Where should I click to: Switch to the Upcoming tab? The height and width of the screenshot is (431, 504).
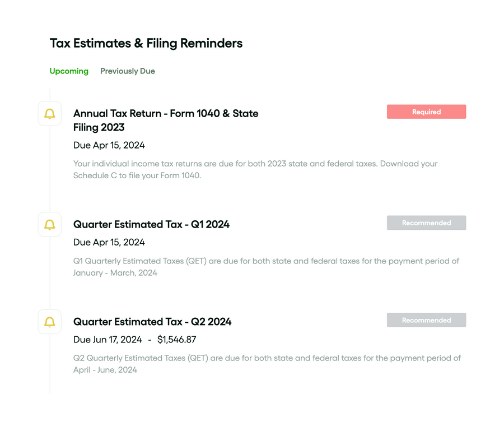tap(69, 71)
